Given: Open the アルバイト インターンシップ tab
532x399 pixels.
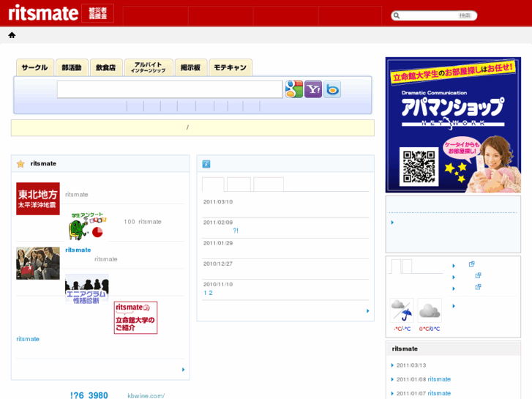Looking at the screenshot, I should pos(149,67).
